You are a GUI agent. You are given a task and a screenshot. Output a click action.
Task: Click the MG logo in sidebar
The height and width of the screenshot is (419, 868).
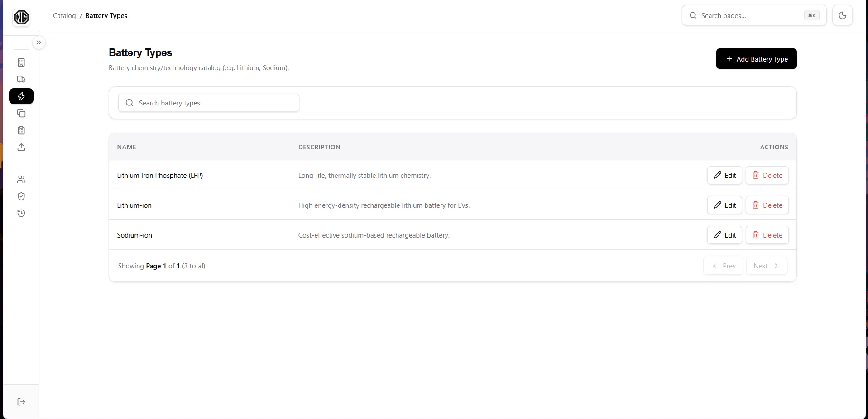pyautogui.click(x=21, y=18)
